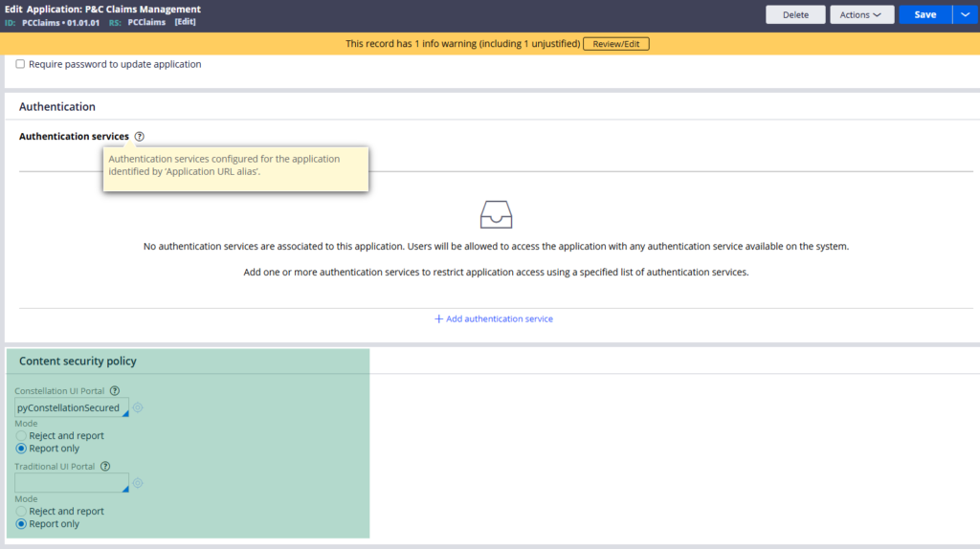The height and width of the screenshot is (549, 980).
Task: Click the Constellation UI Portal help icon
Action: coord(115,391)
